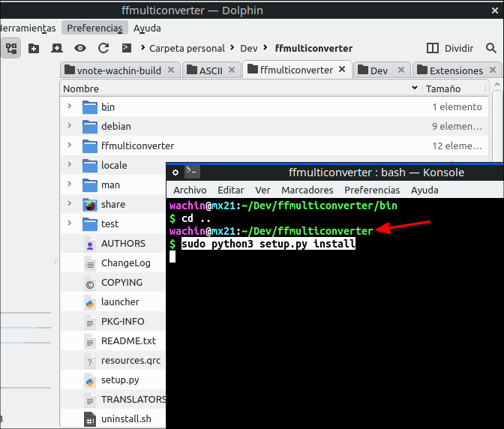Expand the debian folder tree arrow
Screen dimensions: 504x429
pos(69,125)
